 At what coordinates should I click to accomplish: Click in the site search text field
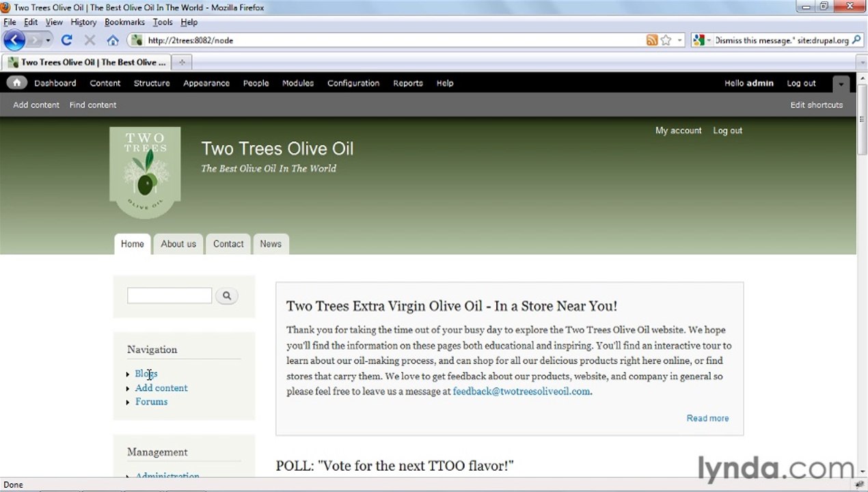click(169, 296)
